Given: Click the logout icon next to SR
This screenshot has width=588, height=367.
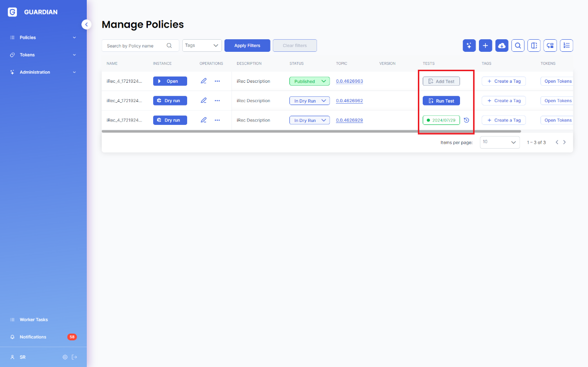Looking at the screenshot, I should click(x=74, y=357).
